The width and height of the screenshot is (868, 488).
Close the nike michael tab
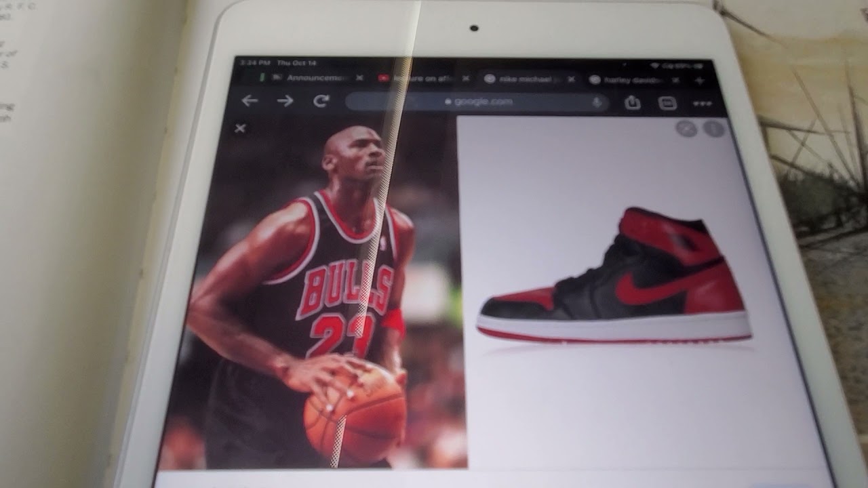[x=571, y=79]
